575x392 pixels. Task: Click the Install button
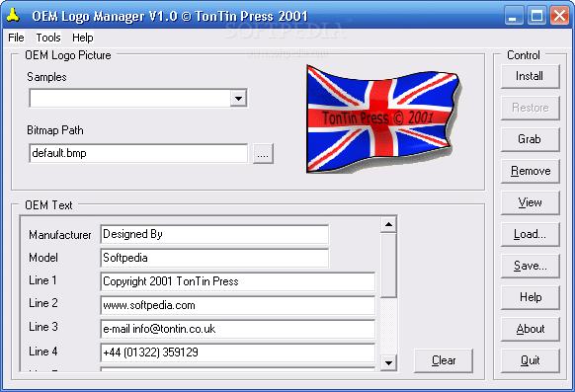coord(530,77)
